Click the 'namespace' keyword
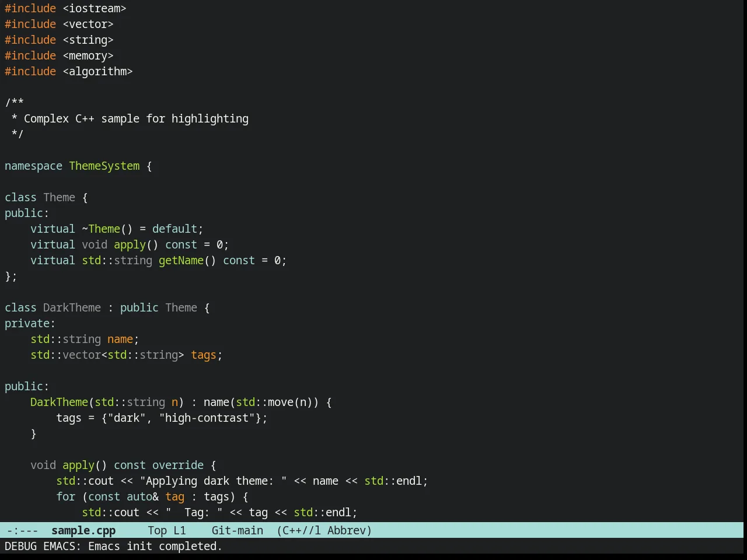Image resolution: width=747 pixels, height=560 pixels. (x=33, y=166)
